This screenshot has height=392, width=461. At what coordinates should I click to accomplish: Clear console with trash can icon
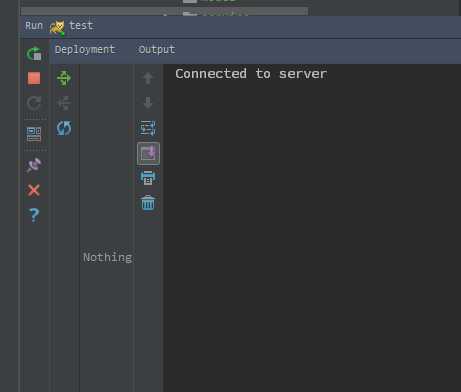pos(148,203)
